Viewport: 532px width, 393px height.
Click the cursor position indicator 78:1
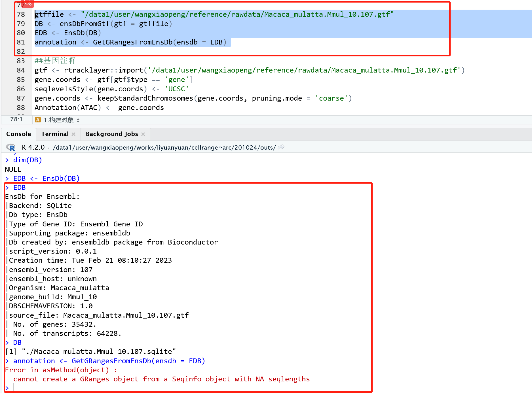pyautogui.click(x=17, y=119)
